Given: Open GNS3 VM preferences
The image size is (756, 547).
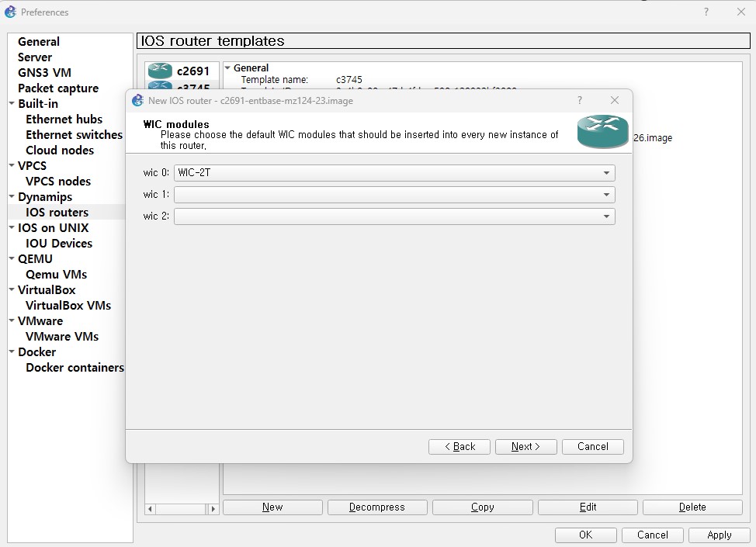Looking at the screenshot, I should [44, 73].
